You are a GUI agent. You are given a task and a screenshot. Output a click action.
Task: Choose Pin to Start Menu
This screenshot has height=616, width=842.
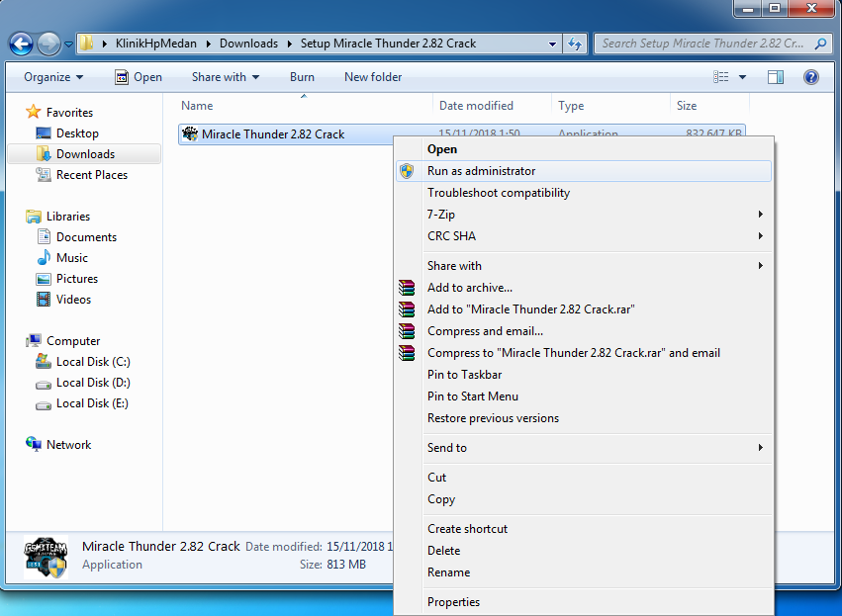click(x=584, y=396)
